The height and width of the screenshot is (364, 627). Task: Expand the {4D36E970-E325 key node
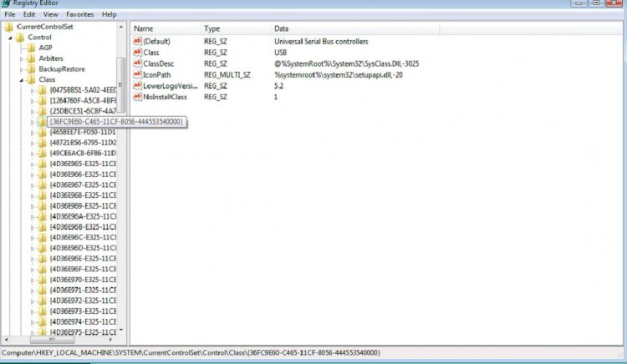tap(33, 281)
